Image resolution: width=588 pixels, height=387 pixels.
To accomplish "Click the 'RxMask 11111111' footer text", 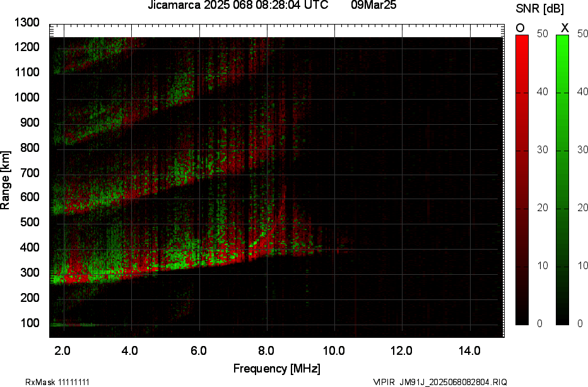I will (57, 382).
